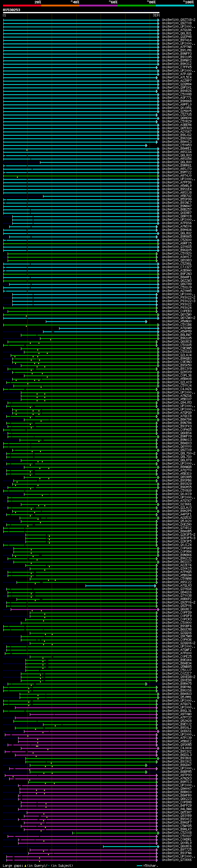Click the orange ~40% identity legend bar
Screen dimensions: 197x868
[60, 6]
